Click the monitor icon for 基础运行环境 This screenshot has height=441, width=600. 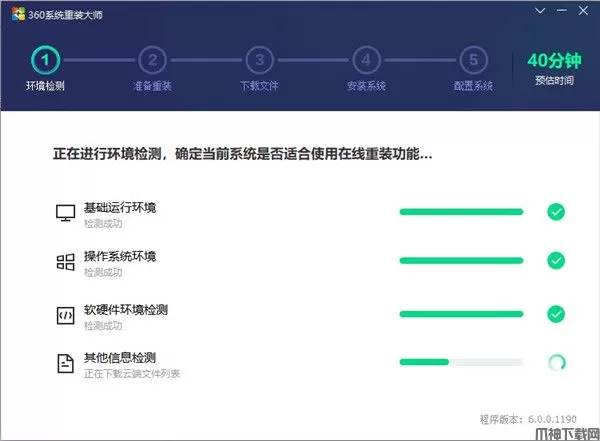pyautogui.click(x=65, y=213)
